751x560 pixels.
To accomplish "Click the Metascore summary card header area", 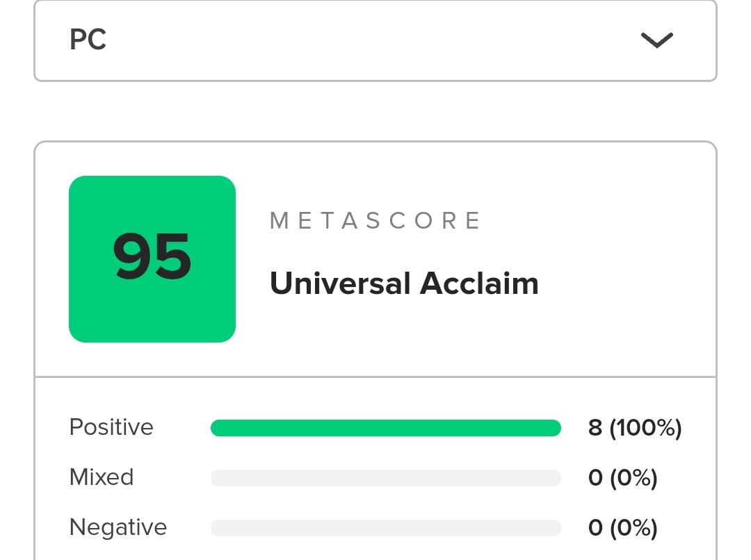I will tap(375, 259).
